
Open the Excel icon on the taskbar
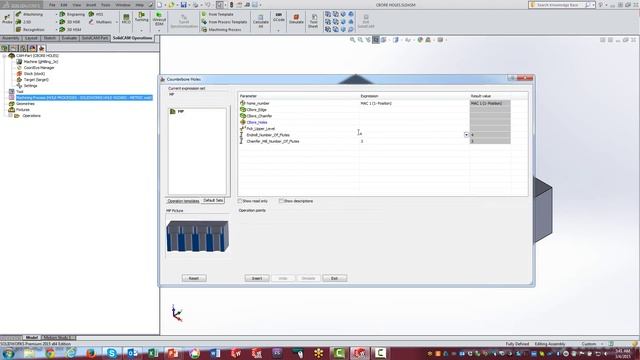coord(153,353)
